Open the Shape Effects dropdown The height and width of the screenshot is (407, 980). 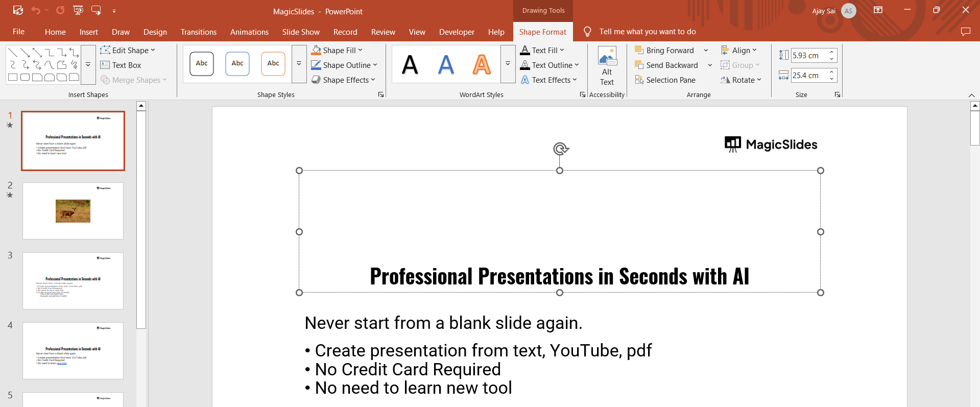[x=373, y=80]
